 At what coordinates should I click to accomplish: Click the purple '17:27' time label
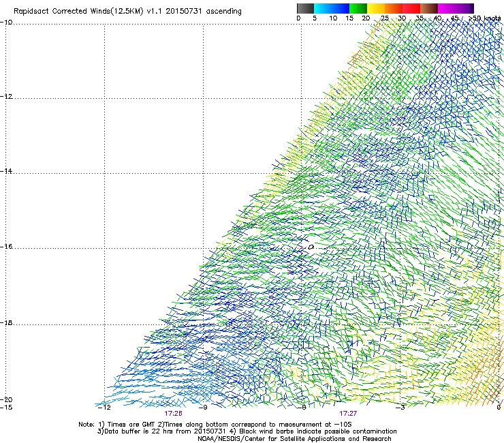tap(348, 414)
